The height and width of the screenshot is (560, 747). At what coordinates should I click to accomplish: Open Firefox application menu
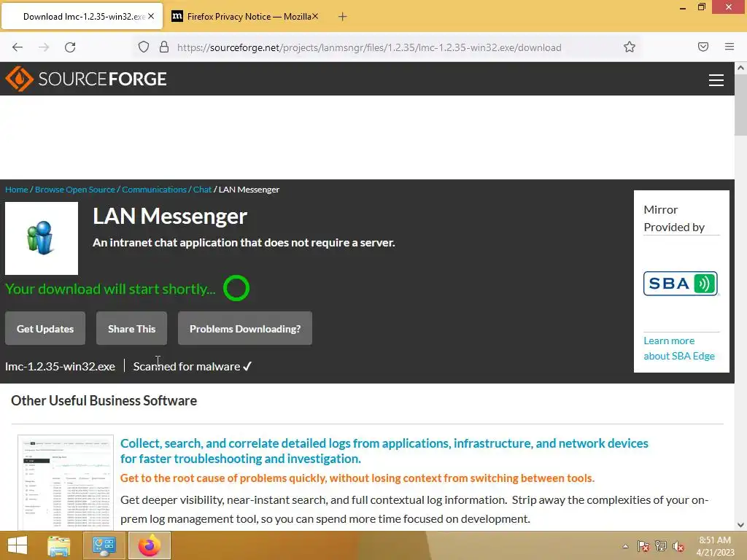[729, 47]
